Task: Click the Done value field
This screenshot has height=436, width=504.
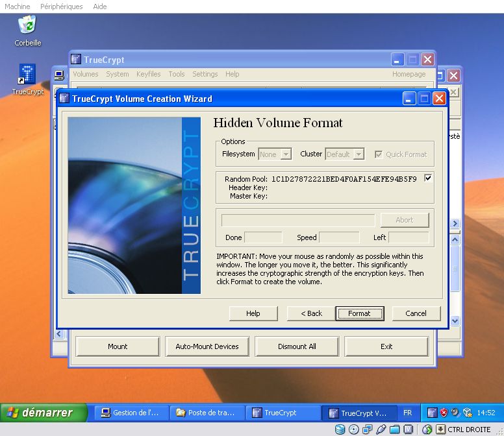Action: click(x=263, y=237)
